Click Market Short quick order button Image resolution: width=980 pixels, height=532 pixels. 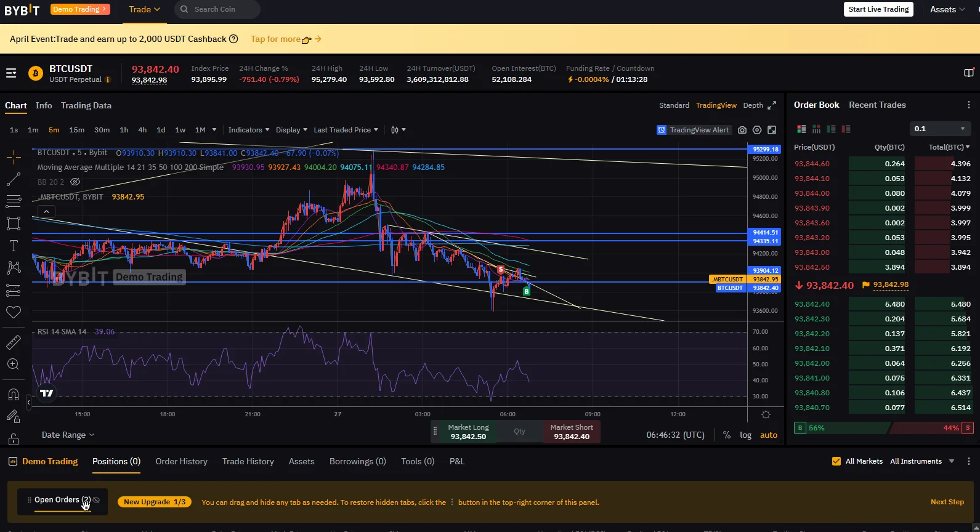point(572,432)
